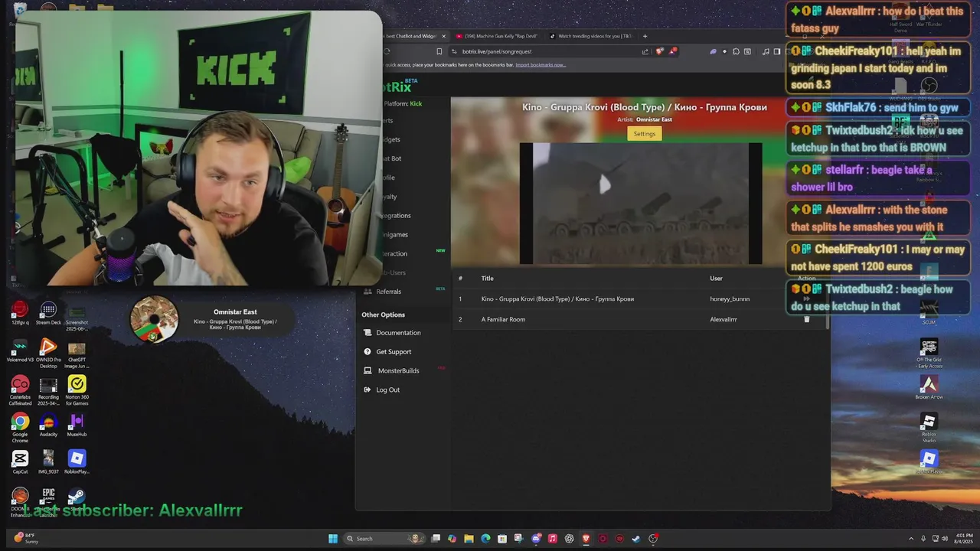
Task: Select the 'A Familiar Room' queue row
Action: (640, 319)
